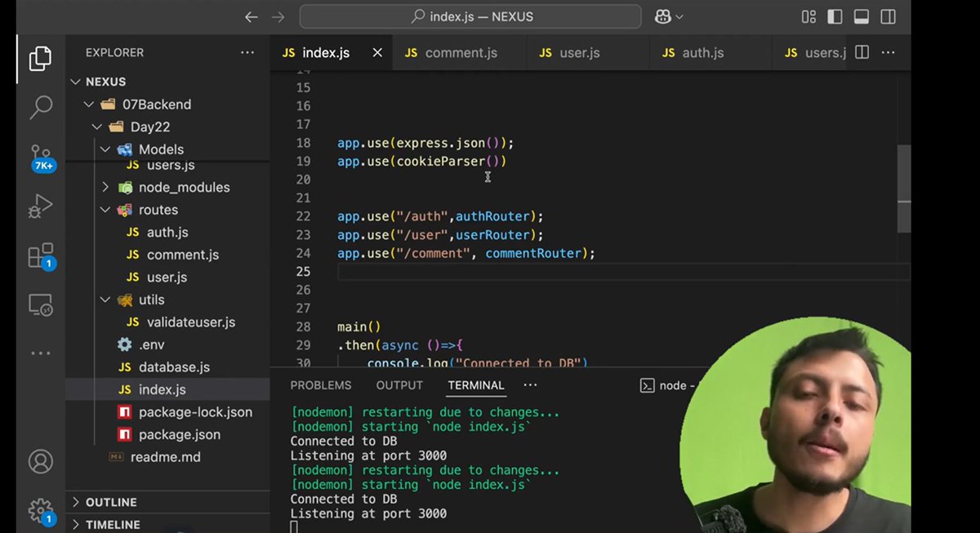This screenshot has height=533, width=980.
Task: Select index.js in the file tree
Action: [x=167, y=389]
